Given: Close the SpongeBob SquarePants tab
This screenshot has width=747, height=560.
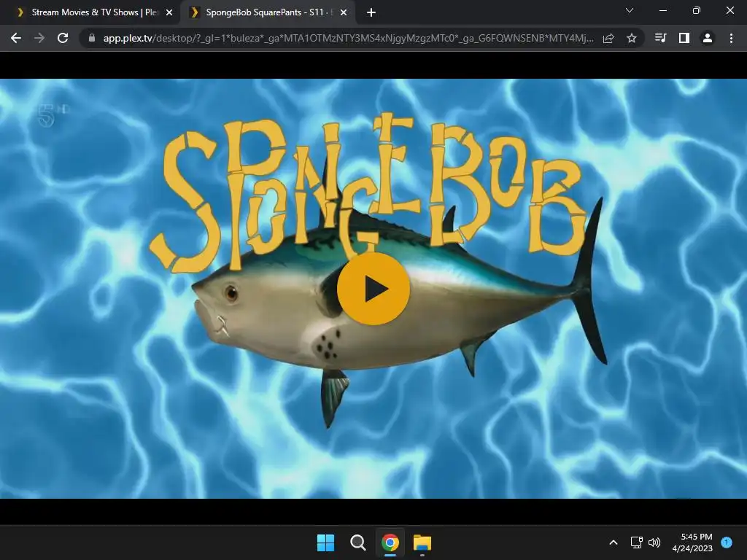Looking at the screenshot, I should [x=344, y=12].
